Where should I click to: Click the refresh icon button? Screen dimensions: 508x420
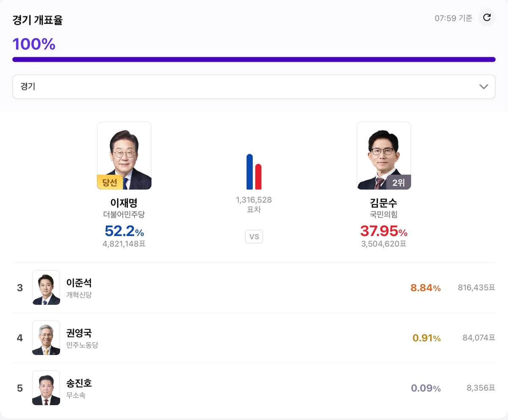[487, 18]
